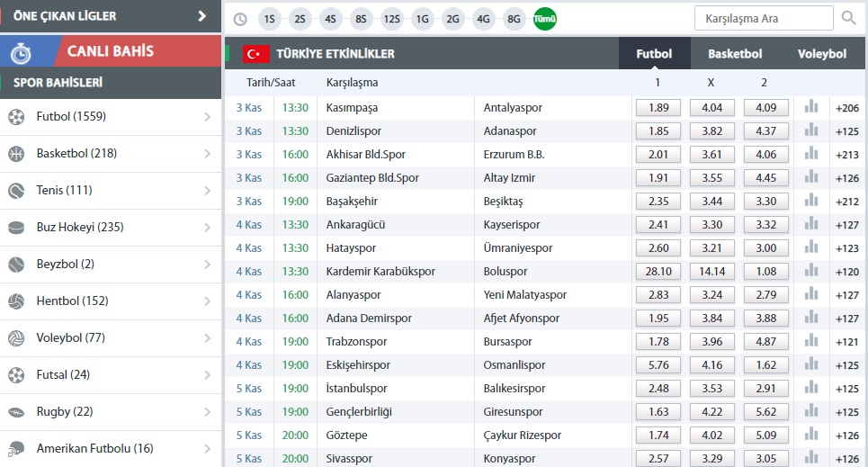Select the 8S time filter
The height and width of the screenshot is (467, 868).
coord(361,20)
